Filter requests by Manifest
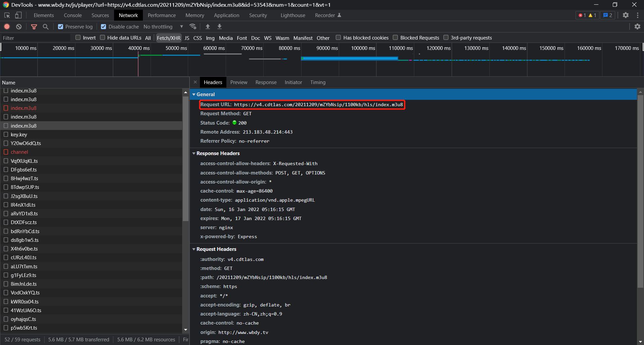The image size is (644, 345). pyautogui.click(x=303, y=38)
